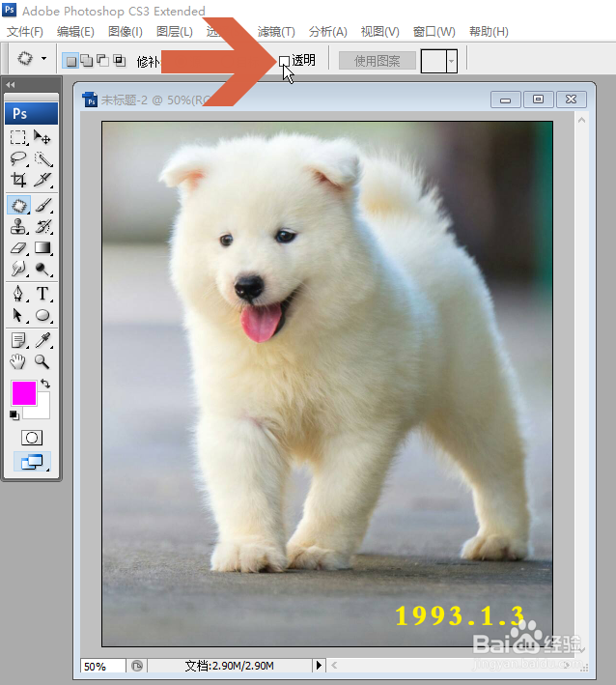Open the 图像(I) menu
The height and width of the screenshot is (685, 616).
pos(126,32)
